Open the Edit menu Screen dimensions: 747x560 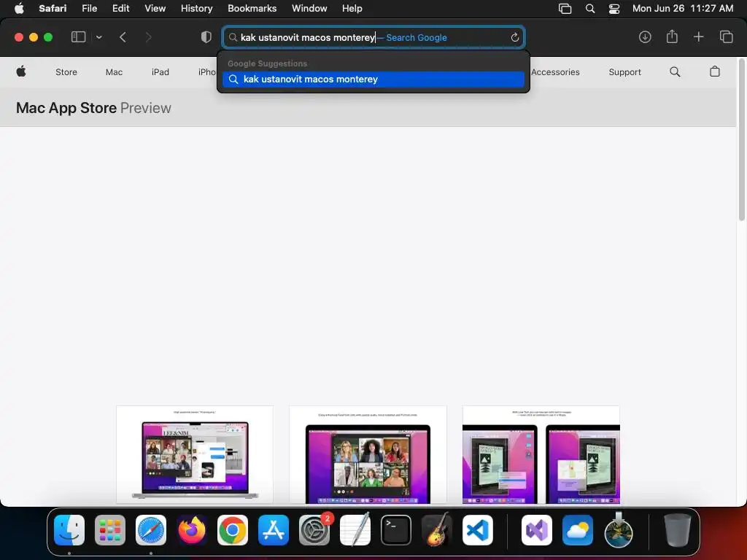click(120, 9)
